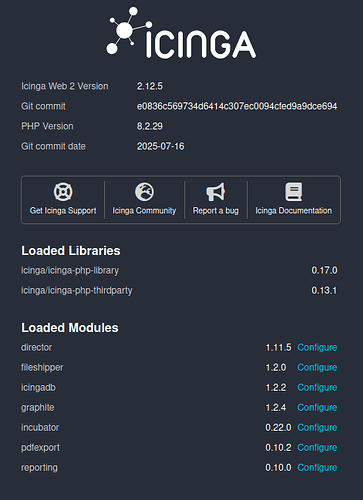Click the Icinga Web 2 version 2.12.5

[x=150, y=86]
